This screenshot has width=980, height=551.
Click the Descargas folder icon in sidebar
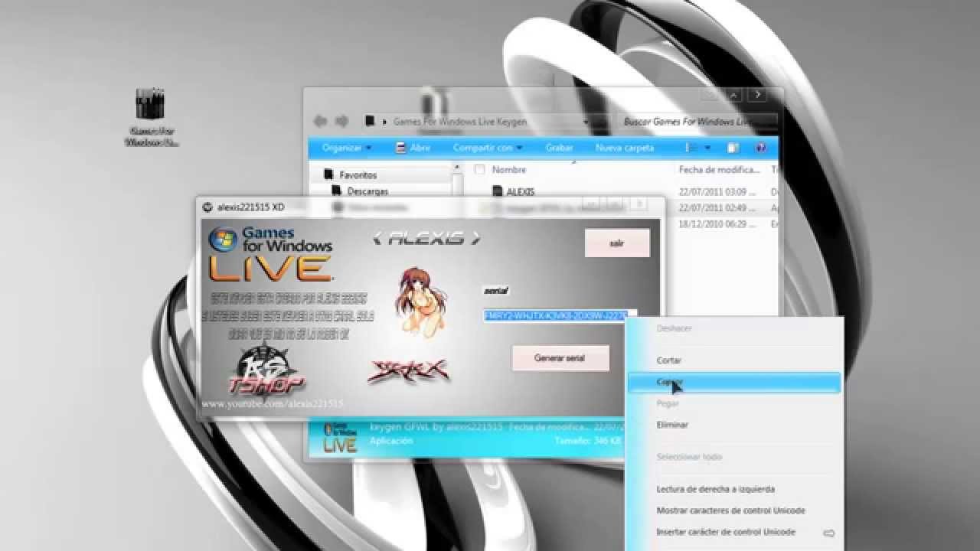click(x=336, y=191)
